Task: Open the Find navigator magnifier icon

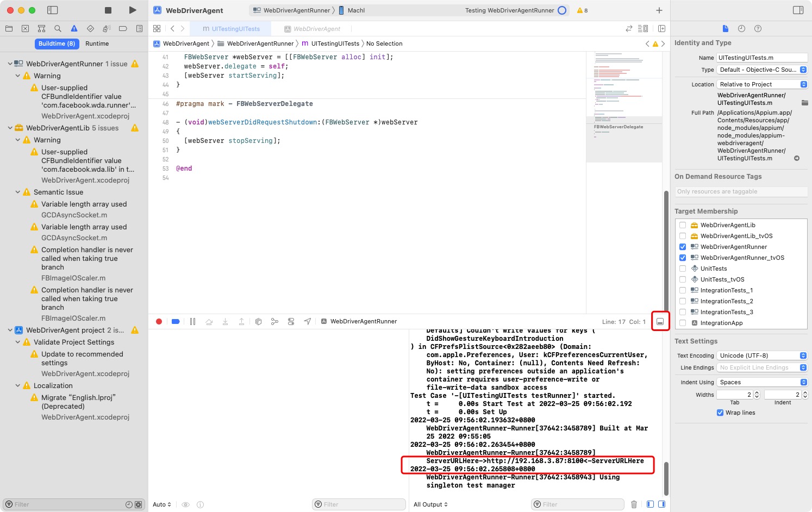Action: tap(58, 28)
